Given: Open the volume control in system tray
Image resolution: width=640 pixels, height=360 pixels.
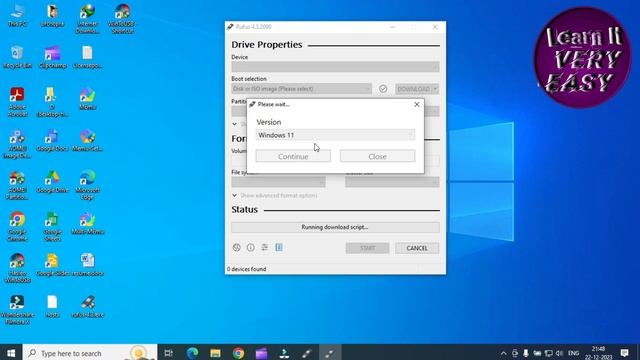Looking at the screenshot, I should tap(559, 353).
